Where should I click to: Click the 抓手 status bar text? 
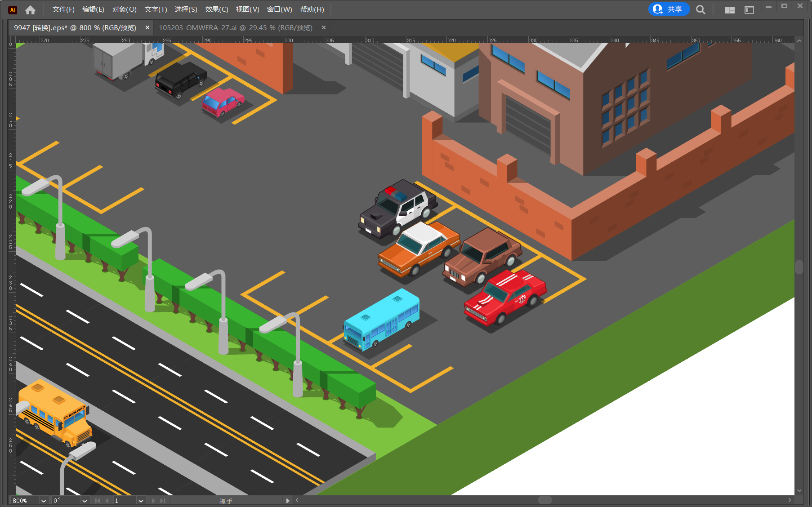[x=226, y=501]
